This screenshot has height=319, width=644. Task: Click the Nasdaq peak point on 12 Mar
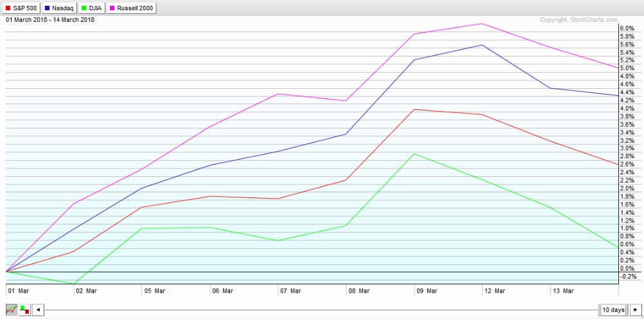tap(482, 45)
